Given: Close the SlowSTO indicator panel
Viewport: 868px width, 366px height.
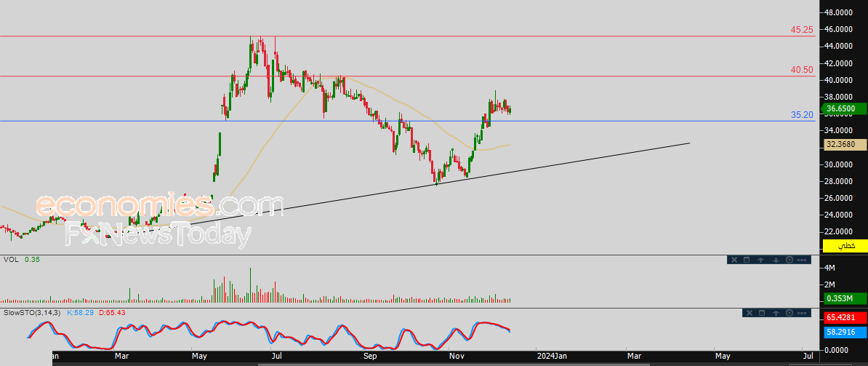Looking at the screenshot, I should point(749,314).
